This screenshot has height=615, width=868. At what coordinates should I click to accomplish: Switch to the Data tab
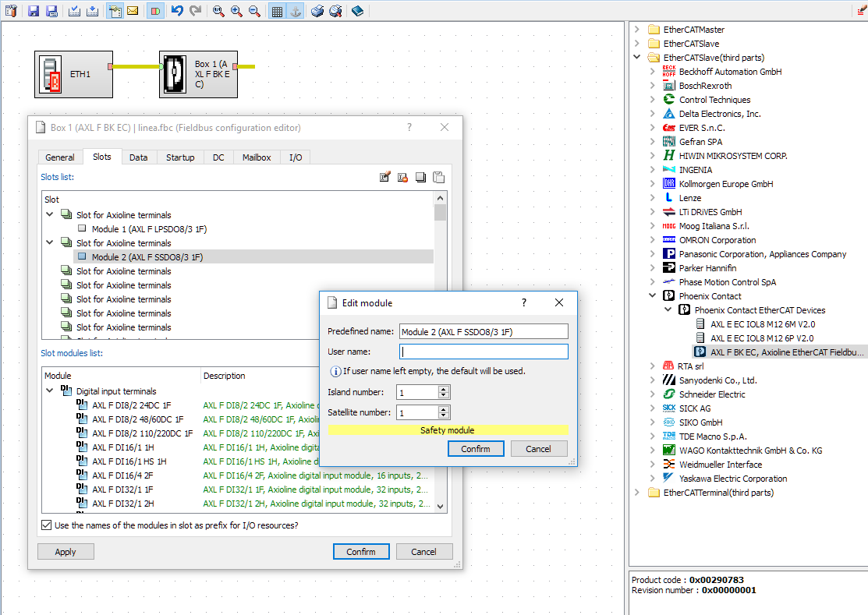coord(138,157)
